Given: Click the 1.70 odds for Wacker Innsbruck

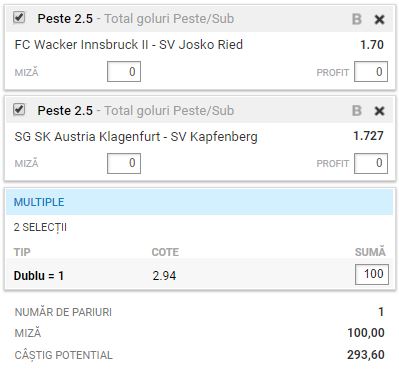Looking at the screenshot, I should pos(372,45).
